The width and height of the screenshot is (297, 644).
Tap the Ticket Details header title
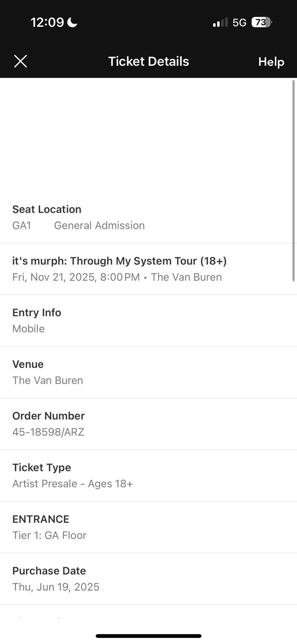[148, 62]
